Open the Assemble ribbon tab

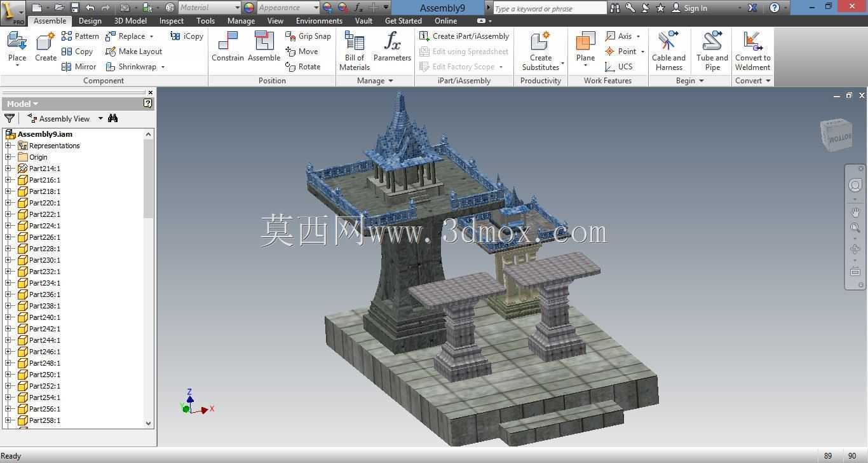click(x=50, y=20)
